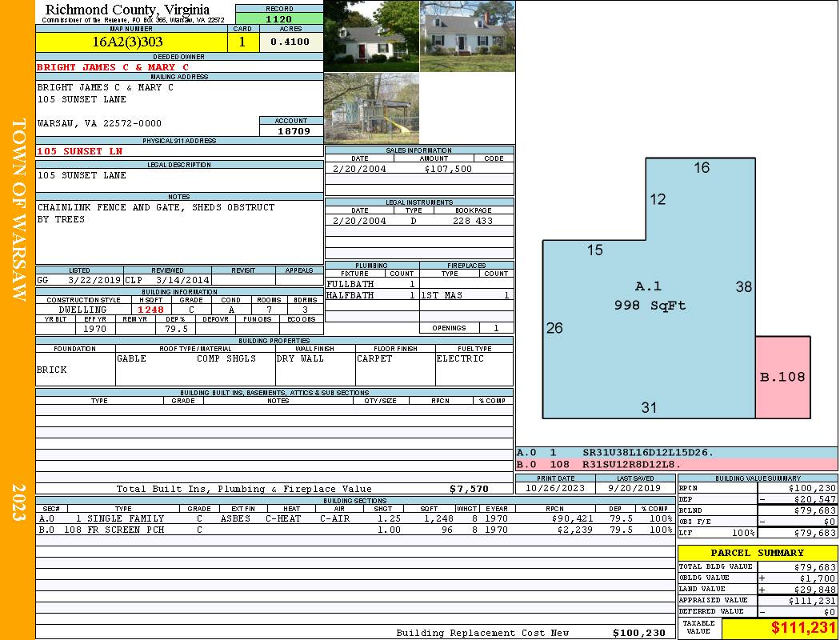Select the green record number 1120

(x=279, y=18)
